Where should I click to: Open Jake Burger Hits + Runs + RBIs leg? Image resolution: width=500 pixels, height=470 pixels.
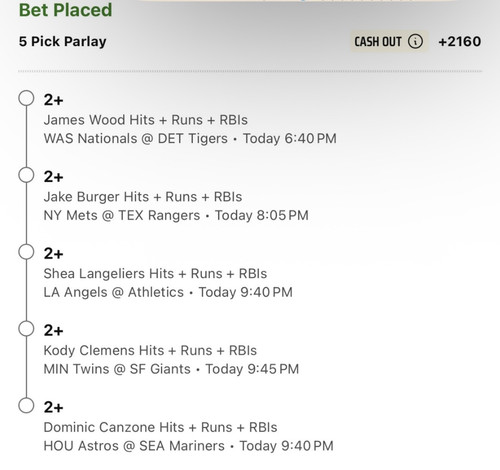click(x=143, y=197)
